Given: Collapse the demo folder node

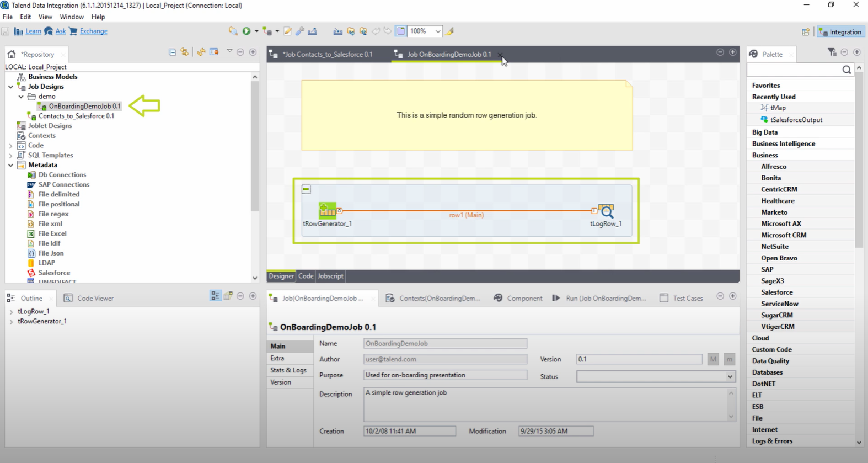Looking at the screenshot, I should [21, 97].
